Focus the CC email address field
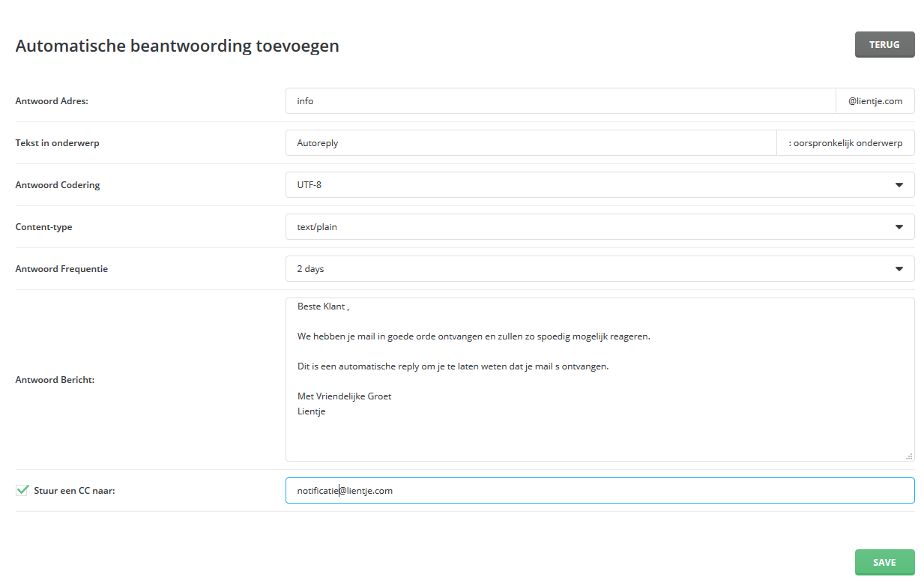924x583 pixels. (600, 491)
